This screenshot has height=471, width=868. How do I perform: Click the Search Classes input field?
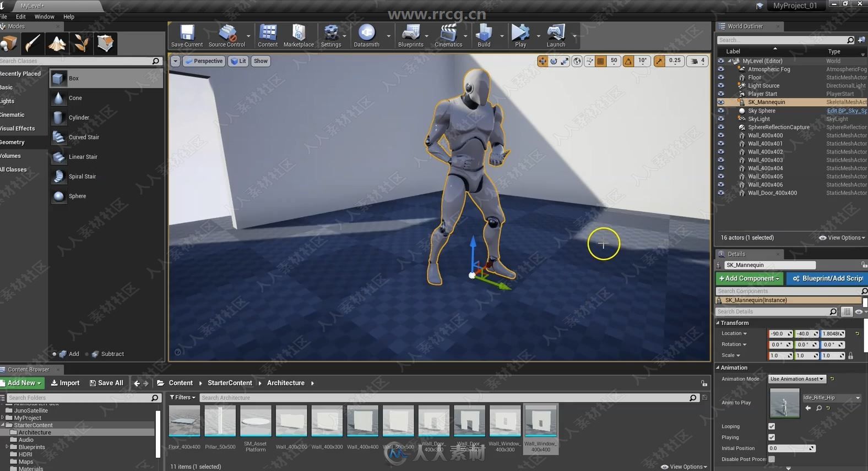pos(75,61)
